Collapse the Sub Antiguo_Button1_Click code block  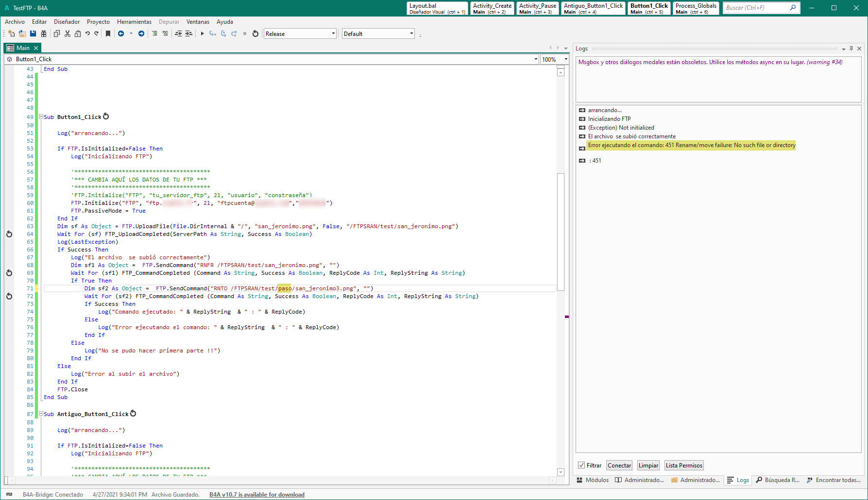coord(41,414)
